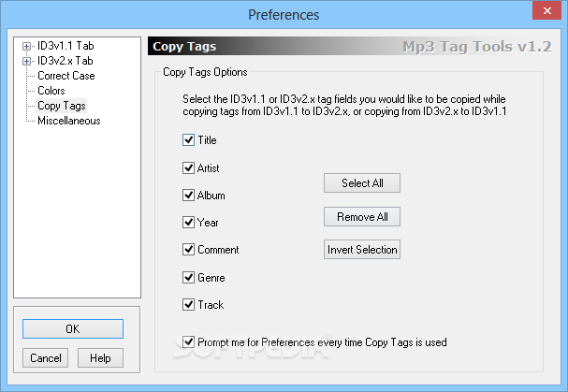Select Copy Tags in the tree
This screenshot has height=392, width=568.
click(x=62, y=106)
